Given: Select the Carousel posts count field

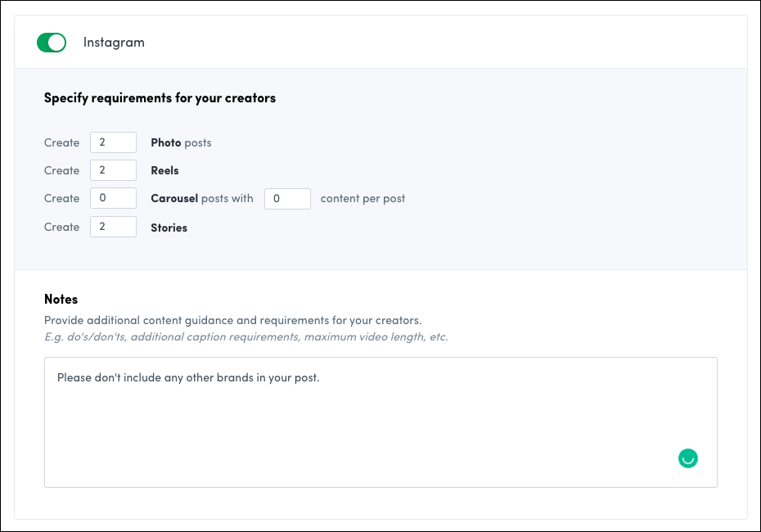Looking at the screenshot, I should [113, 198].
